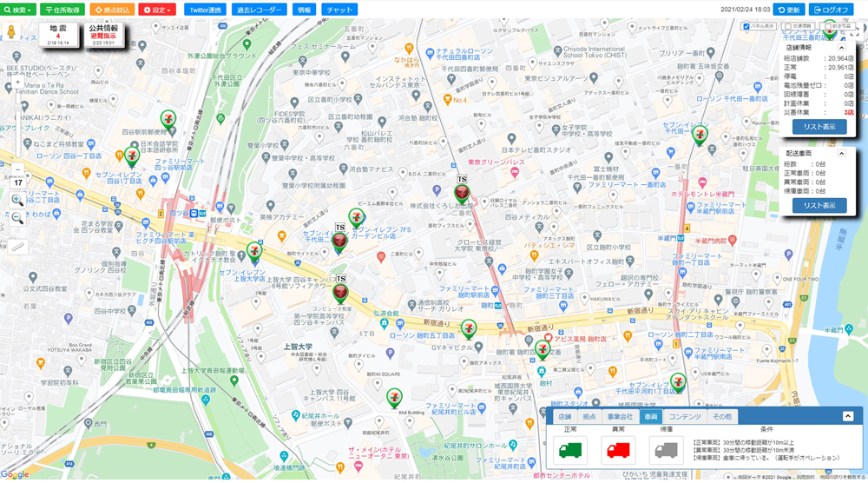Click 7-Eleven marker near Kkd Building
The width and height of the screenshot is (868, 483).
pyautogui.click(x=394, y=398)
